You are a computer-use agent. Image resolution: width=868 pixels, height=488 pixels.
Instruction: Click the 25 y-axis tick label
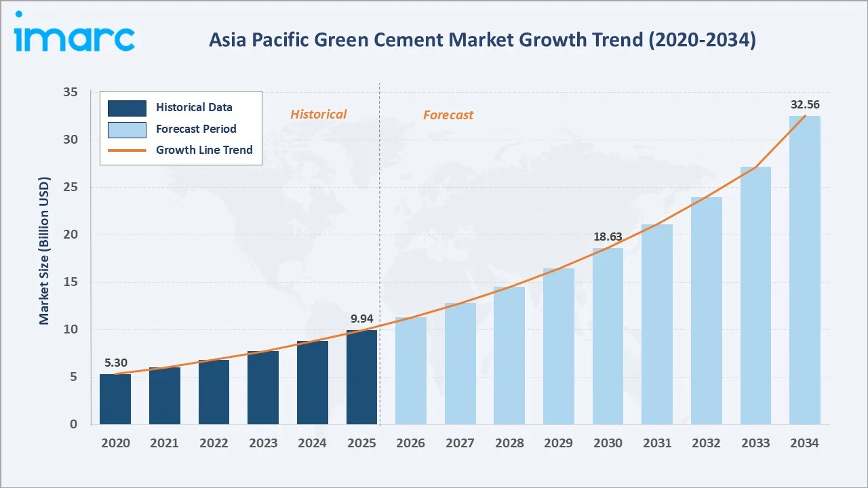71,187
